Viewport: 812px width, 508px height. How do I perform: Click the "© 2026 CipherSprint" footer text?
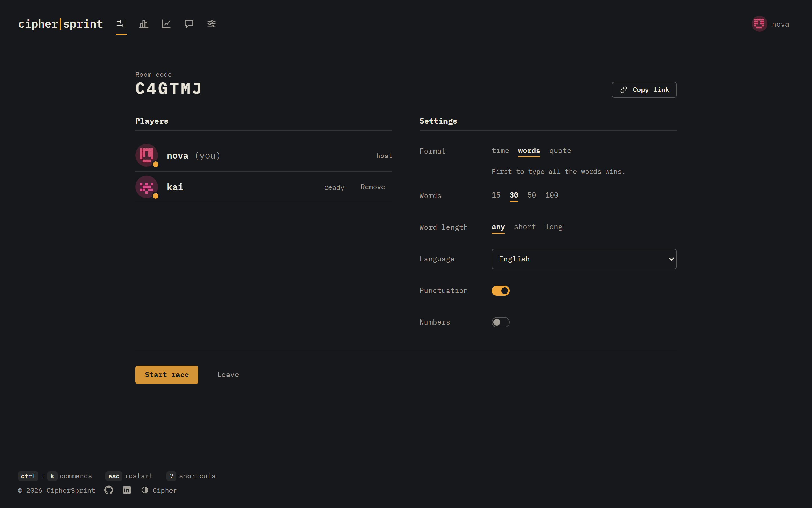56,490
